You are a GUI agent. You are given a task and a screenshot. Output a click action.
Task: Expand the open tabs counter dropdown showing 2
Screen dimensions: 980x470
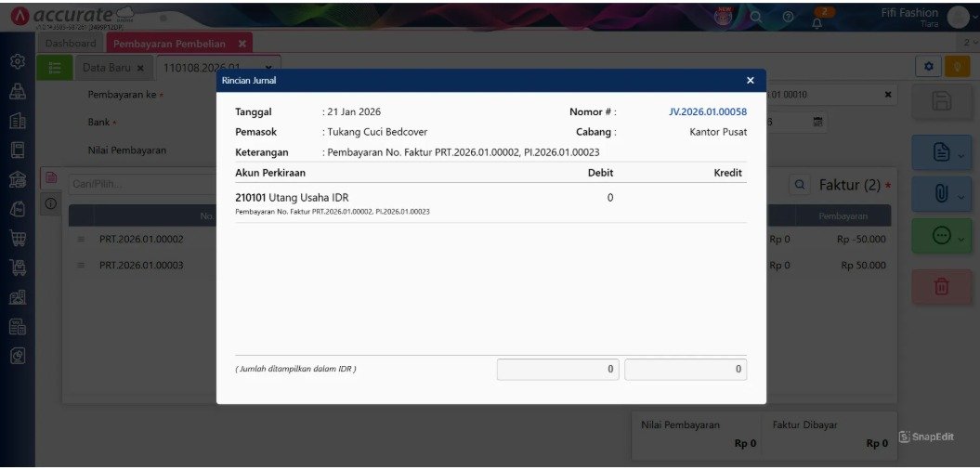969,43
